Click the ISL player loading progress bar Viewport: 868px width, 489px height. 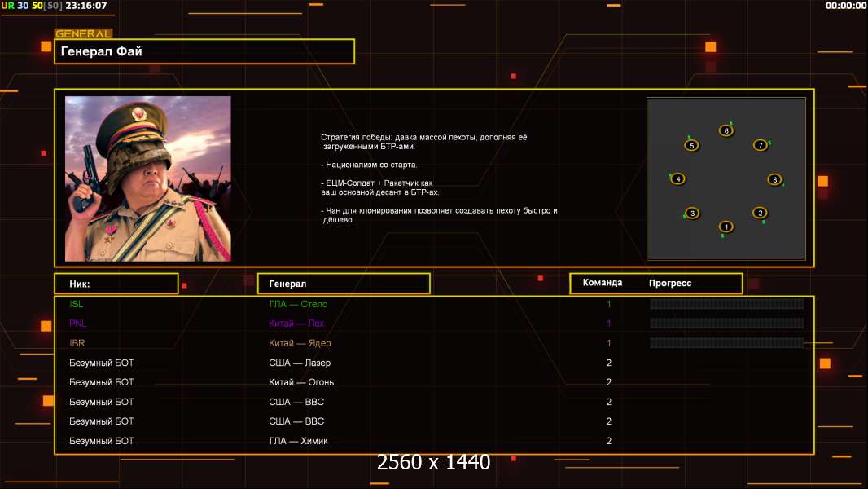pos(726,304)
